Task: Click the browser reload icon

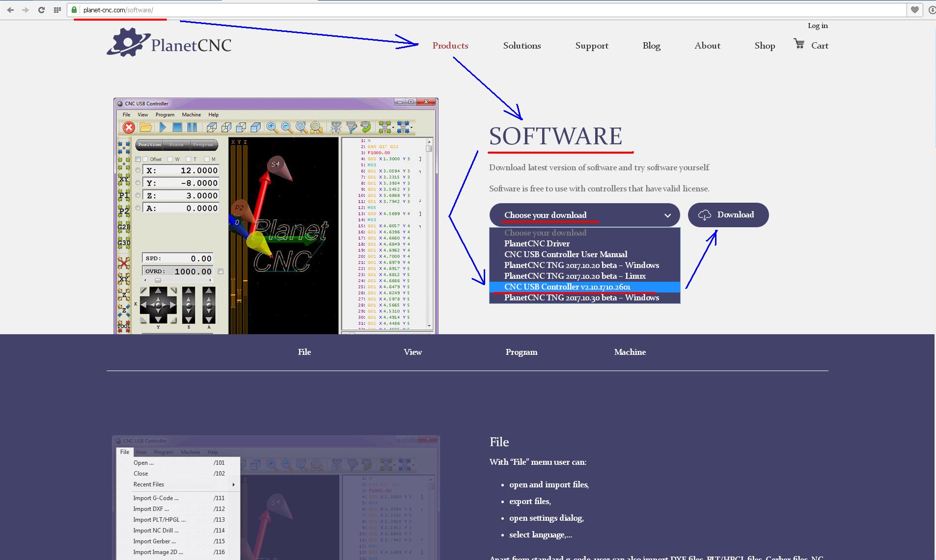Action: tap(42, 10)
